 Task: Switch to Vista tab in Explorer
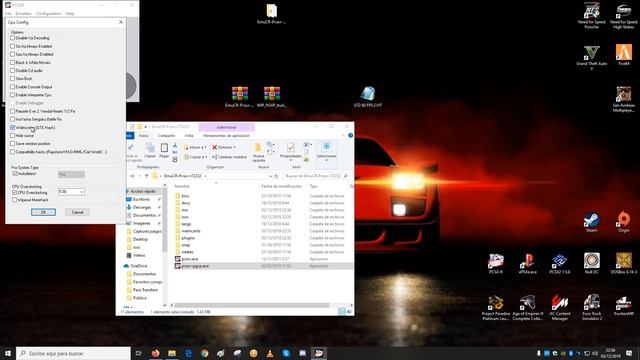coord(189,136)
